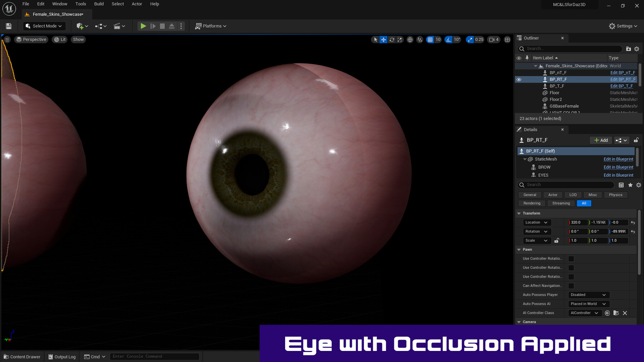Viewport: 644px width, 362px height.
Task: Open the Select Mode dropdown
Action: [44, 26]
